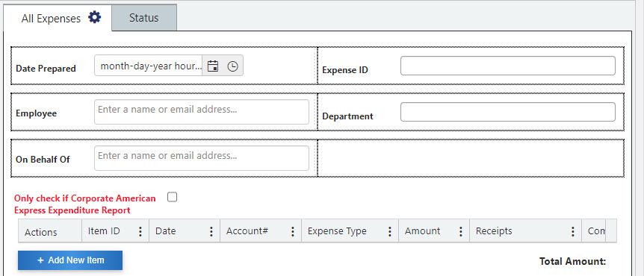Open Receipts column menu dots
Viewport: 644px width, 276px height.
(x=572, y=231)
